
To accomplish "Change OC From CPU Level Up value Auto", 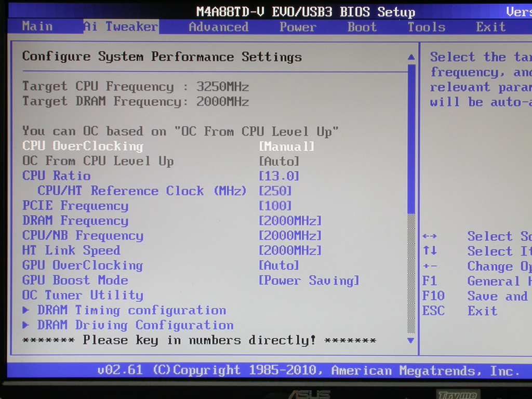I will pos(279,161).
